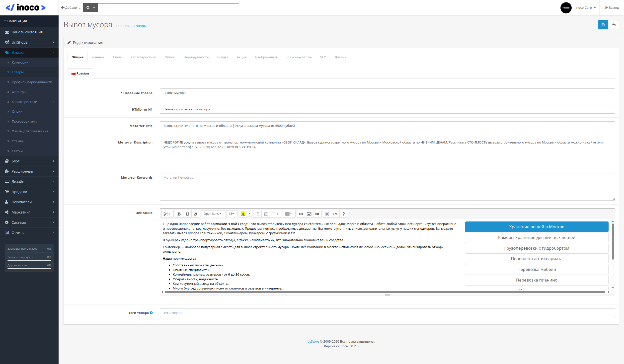Toggle bold formatting in description editor
The image size is (624, 364).
[x=179, y=214]
